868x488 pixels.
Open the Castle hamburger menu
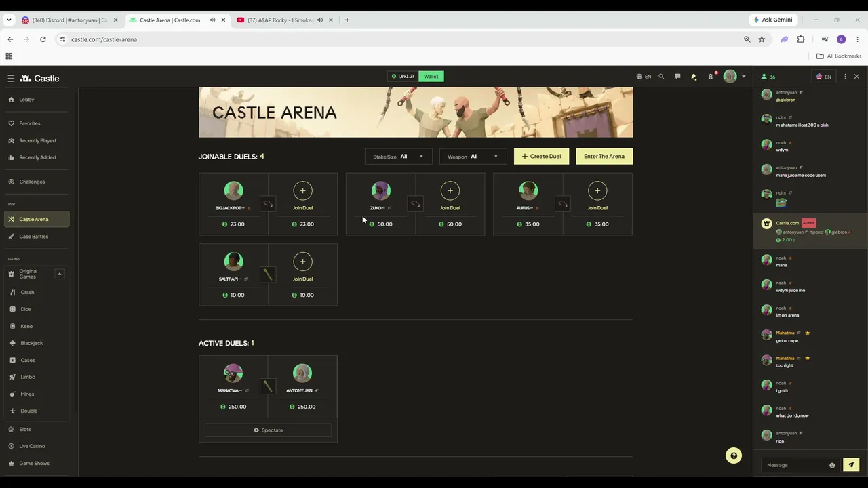coord(11,79)
